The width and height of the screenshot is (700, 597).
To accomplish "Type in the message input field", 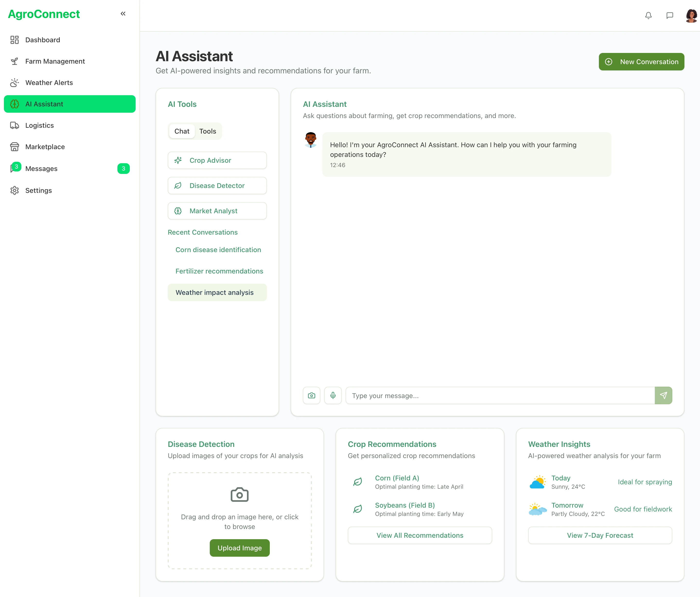I will click(500, 395).
